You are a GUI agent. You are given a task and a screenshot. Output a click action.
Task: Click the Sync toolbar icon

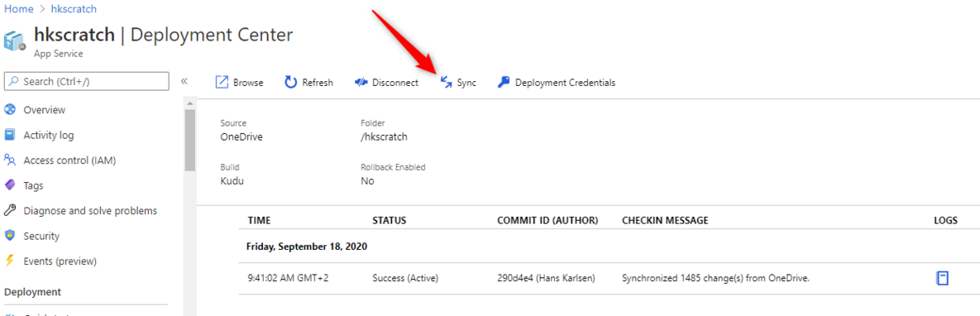point(447,83)
